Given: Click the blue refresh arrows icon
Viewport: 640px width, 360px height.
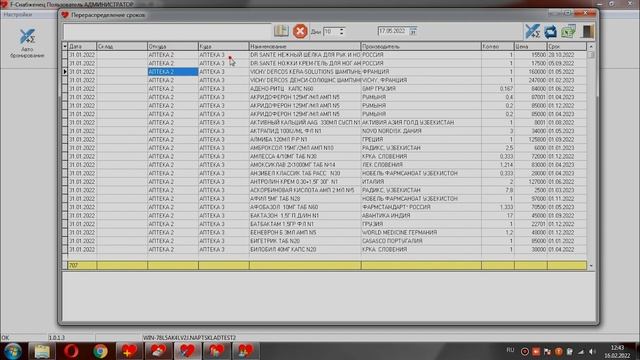Looking at the screenshot, I should coord(550,31).
